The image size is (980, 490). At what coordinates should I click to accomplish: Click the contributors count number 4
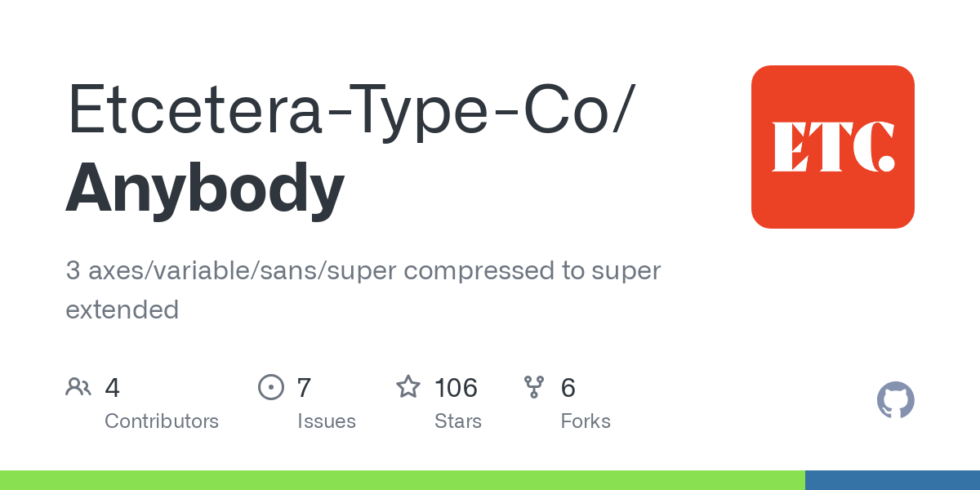tap(113, 388)
